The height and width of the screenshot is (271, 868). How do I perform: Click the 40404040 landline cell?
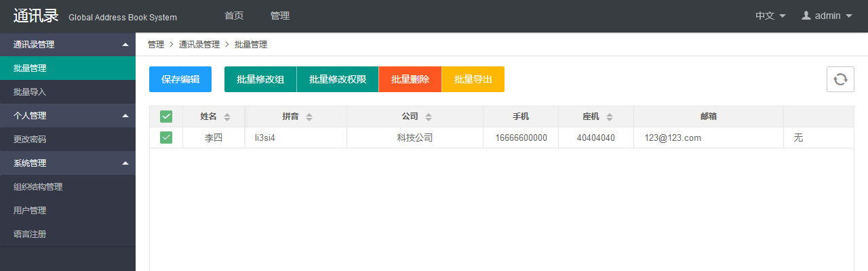pyautogui.click(x=596, y=138)
